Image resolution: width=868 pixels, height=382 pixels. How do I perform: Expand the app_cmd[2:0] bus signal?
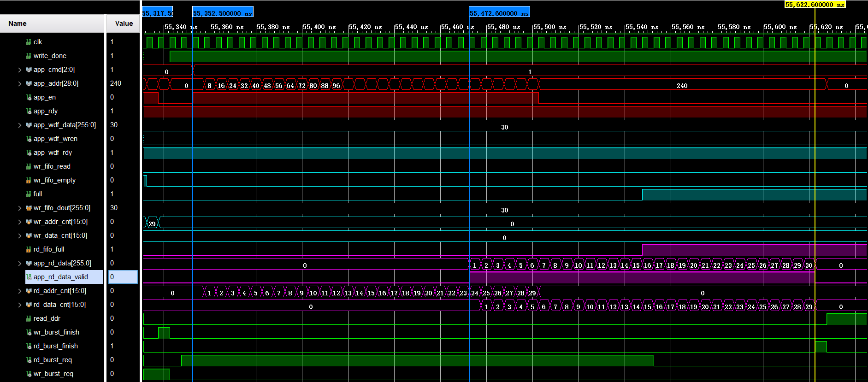pyautogui.click(x=20, y=70)
